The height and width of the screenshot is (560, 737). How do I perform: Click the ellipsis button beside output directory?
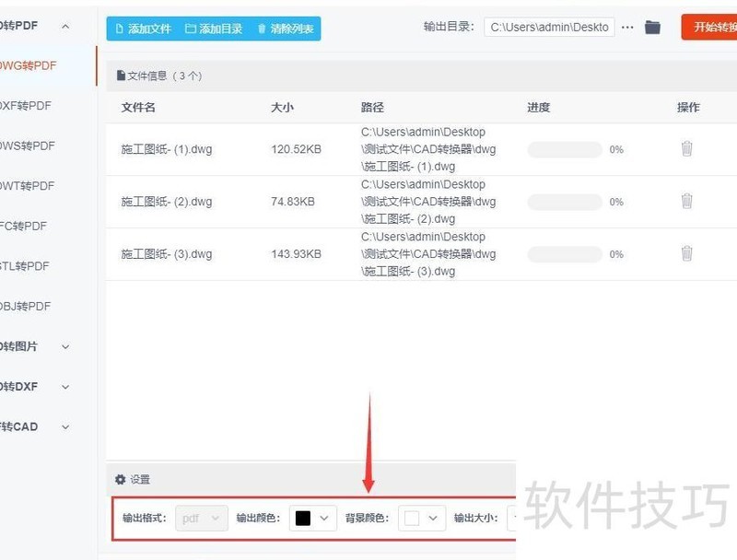tap(627, 27)
